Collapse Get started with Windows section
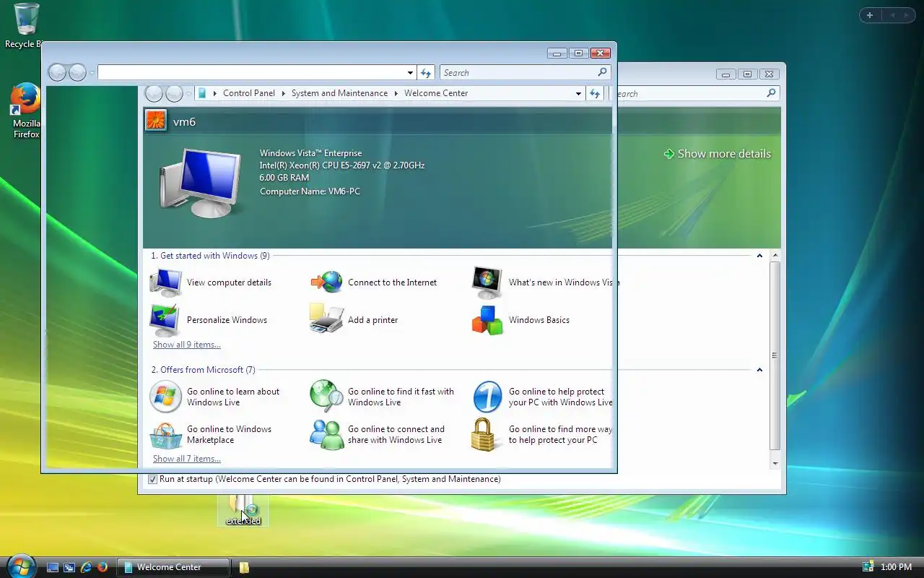 [x=759, y=256]
